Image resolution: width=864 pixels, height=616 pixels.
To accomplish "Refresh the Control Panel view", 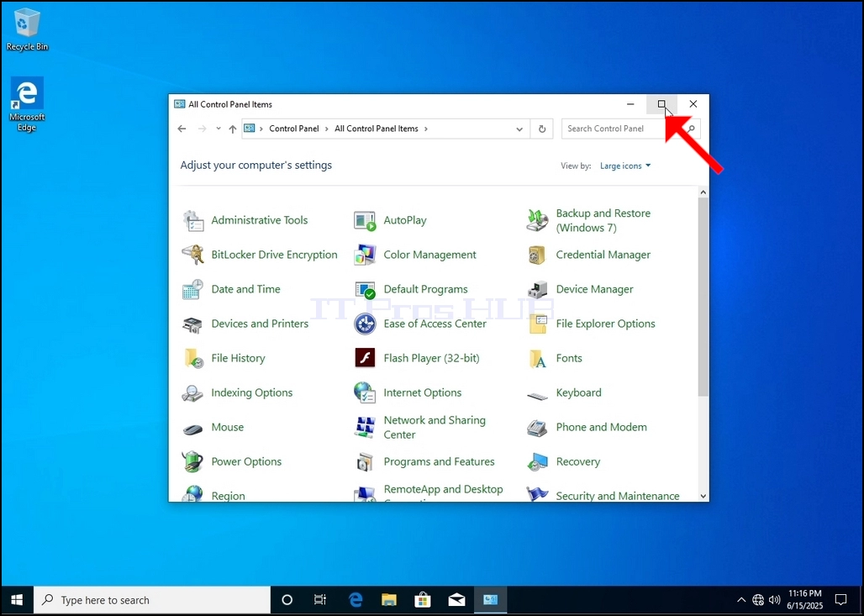I will [x=542, y=129].
